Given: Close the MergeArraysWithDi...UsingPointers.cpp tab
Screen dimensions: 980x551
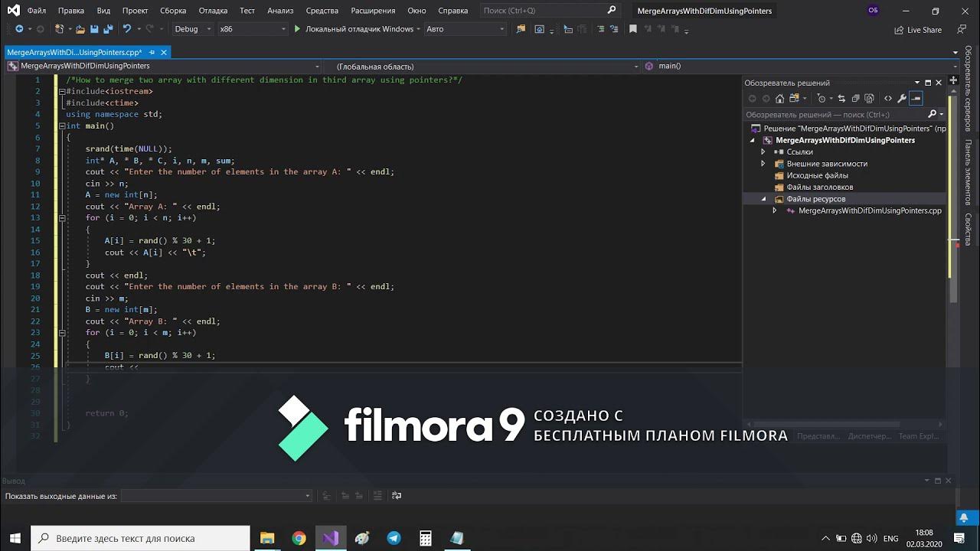Looking at the screenshot, I should [x=164, y=53].
